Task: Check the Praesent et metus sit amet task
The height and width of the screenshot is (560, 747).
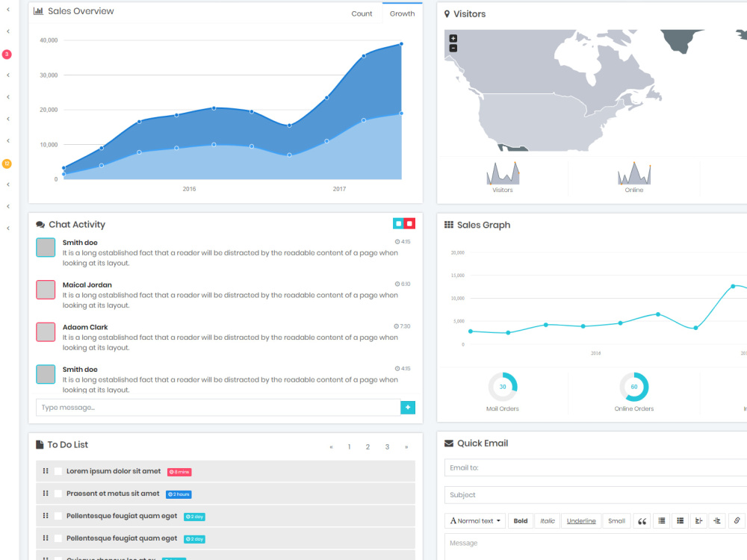Action: point(58,494)
